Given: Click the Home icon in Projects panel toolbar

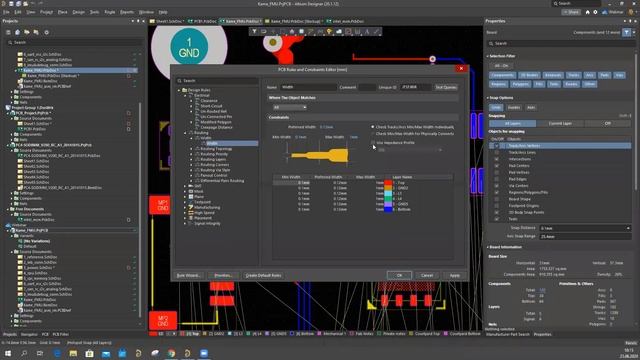Looking at the screenshot, I should click(x=17, y=32).
